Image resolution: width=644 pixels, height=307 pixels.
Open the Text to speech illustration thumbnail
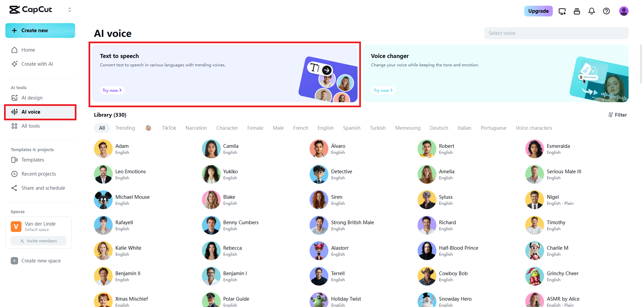(328, 79)
